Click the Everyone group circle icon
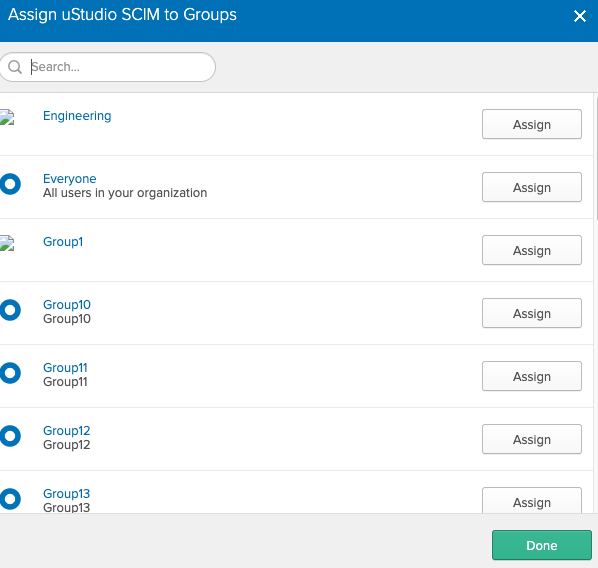 coord(10,184)
